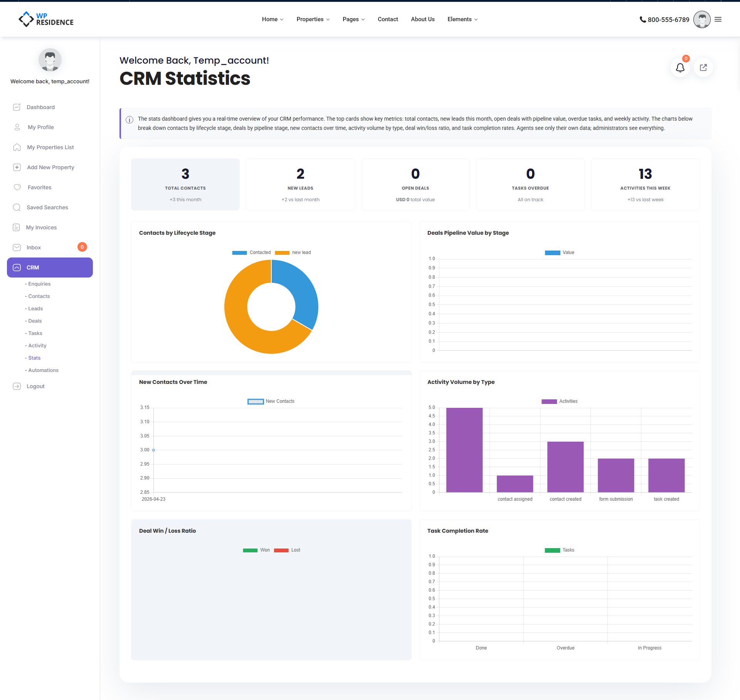Select the Favorites heart icon
740x700 pixels.
[17, 187]
